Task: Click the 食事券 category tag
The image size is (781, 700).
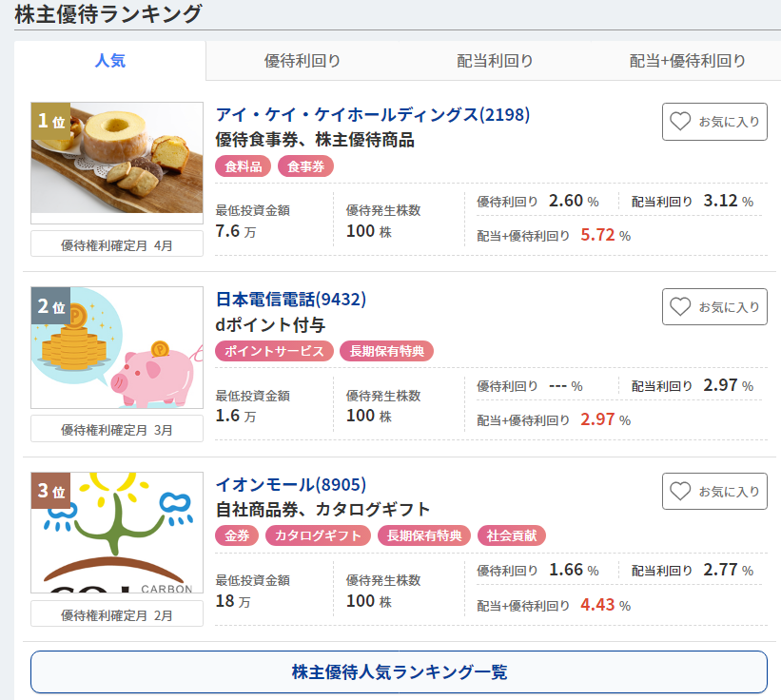Action: pos(305,166)
